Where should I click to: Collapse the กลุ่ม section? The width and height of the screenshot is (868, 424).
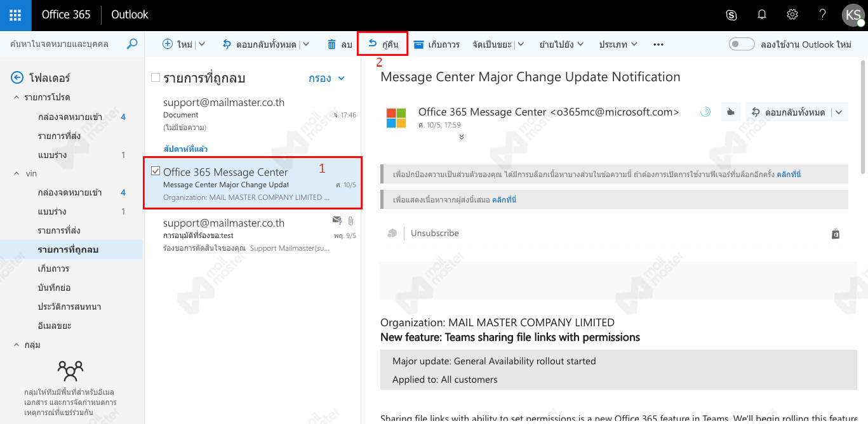coord(17,345)
